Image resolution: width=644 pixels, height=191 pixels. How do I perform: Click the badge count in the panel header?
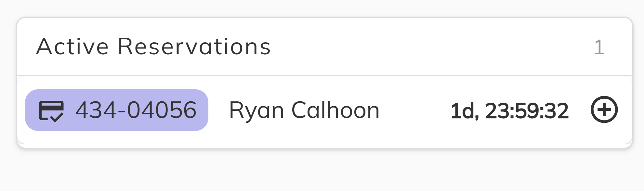click(599, 47)
